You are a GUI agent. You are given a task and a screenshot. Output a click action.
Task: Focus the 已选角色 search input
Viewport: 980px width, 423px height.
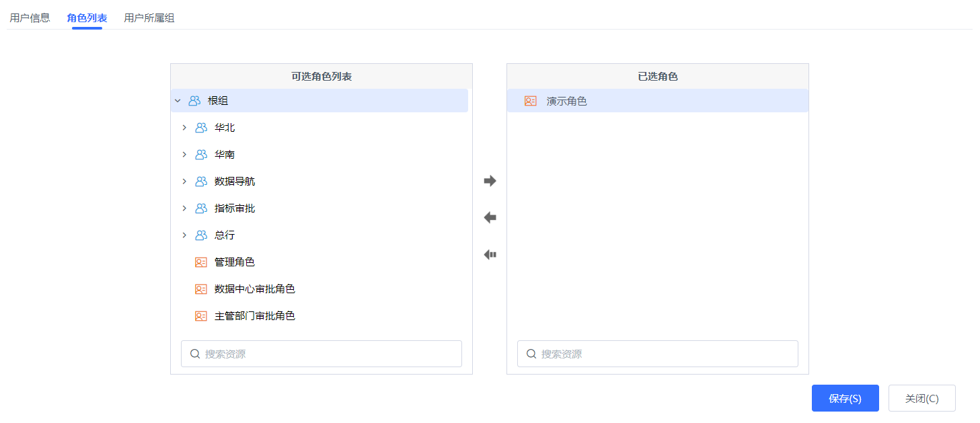pos(658,354)
